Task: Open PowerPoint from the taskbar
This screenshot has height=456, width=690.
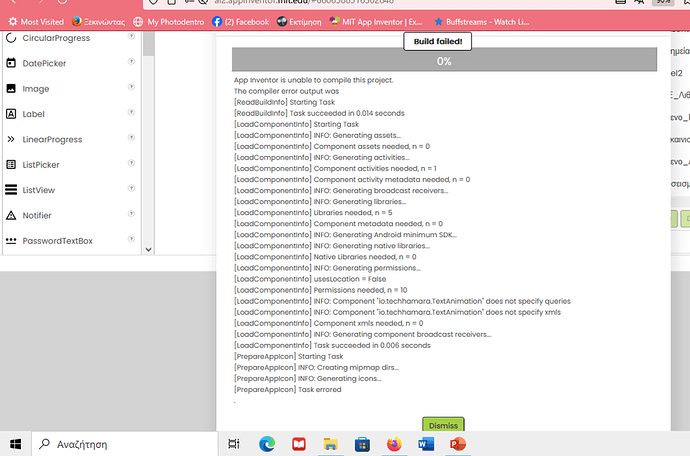Action: click(x=458, y=444)
